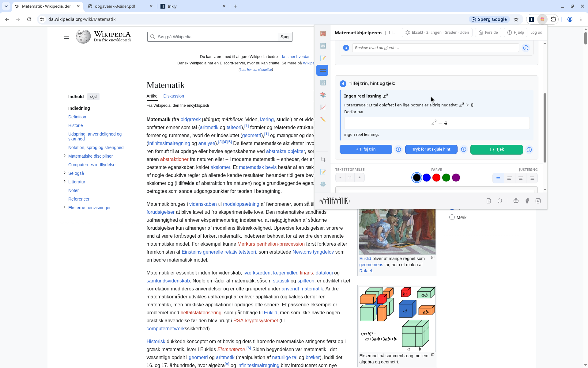Click the info icon beside the Tjek button
Screen dimensions: 588x368
pos(529,150)
